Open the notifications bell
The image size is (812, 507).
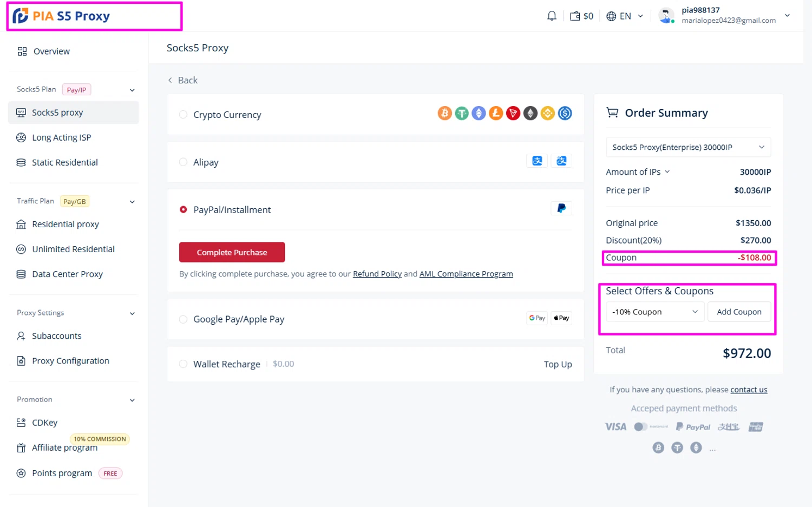(x=552, y=16)
